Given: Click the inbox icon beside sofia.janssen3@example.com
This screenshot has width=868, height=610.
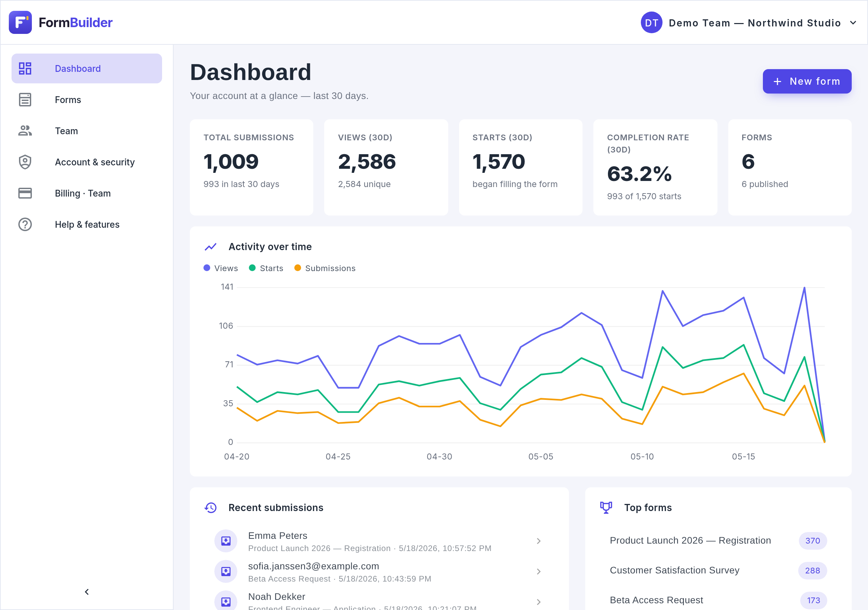Looking at the screenshot, I should point(226,571).
